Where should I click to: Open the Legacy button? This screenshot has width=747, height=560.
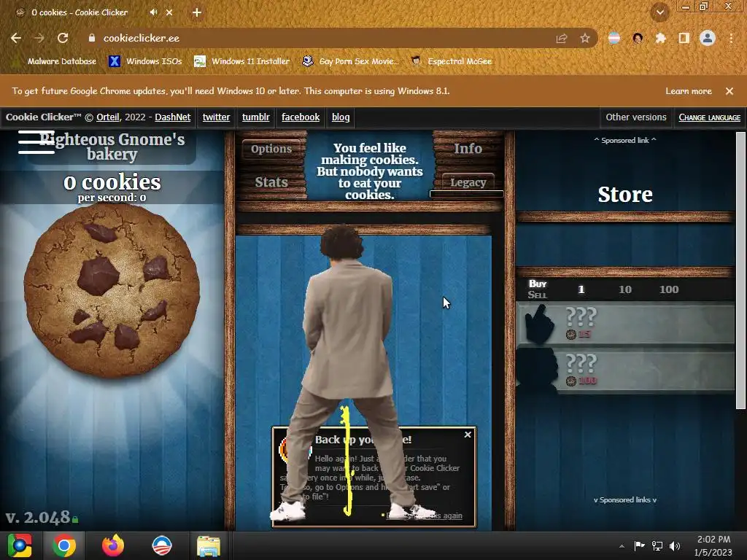click(x=468, y=182)
